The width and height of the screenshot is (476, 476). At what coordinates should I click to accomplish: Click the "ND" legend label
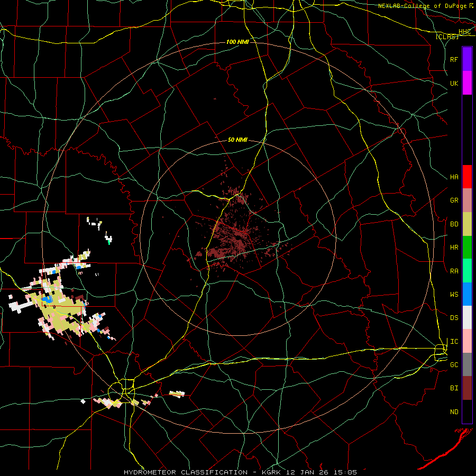pos(454,412)
